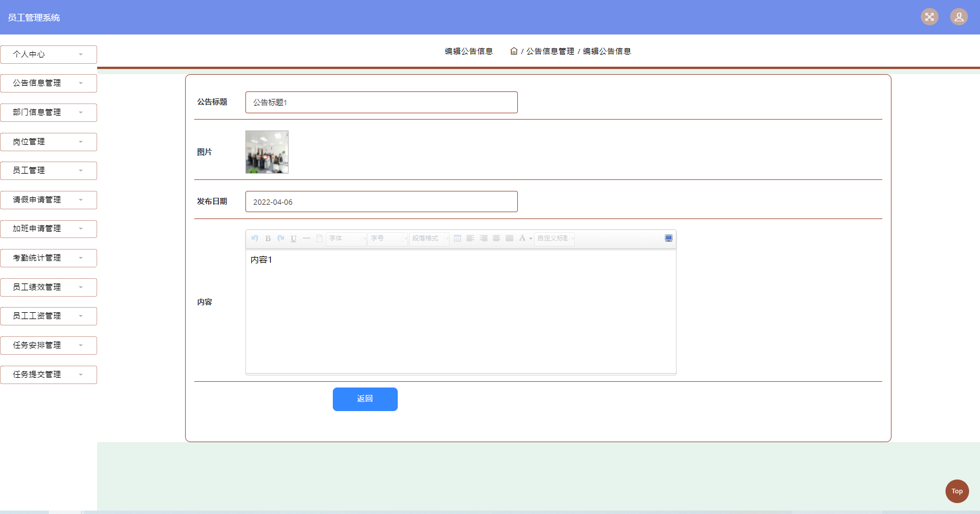Click inside the 内容1 editor area
This screenshot has height=514, width=980.
coord(461,311)
